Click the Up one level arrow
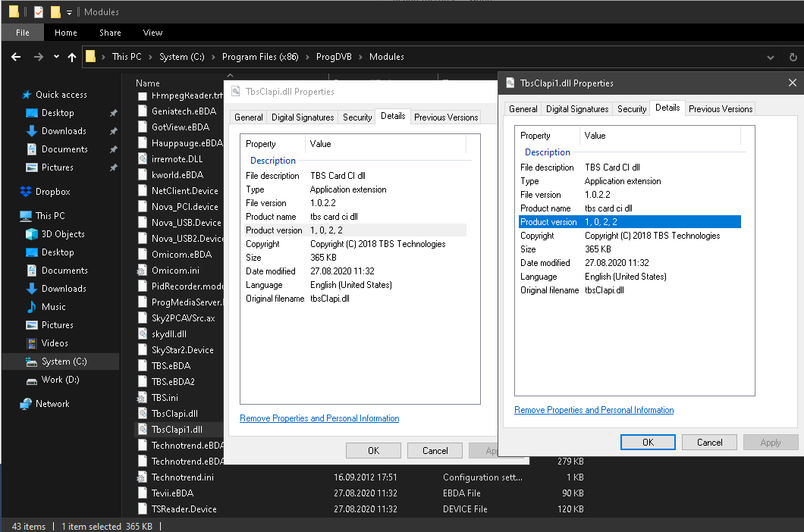Screen dimensions: 804x532 (x=72, y=57)
